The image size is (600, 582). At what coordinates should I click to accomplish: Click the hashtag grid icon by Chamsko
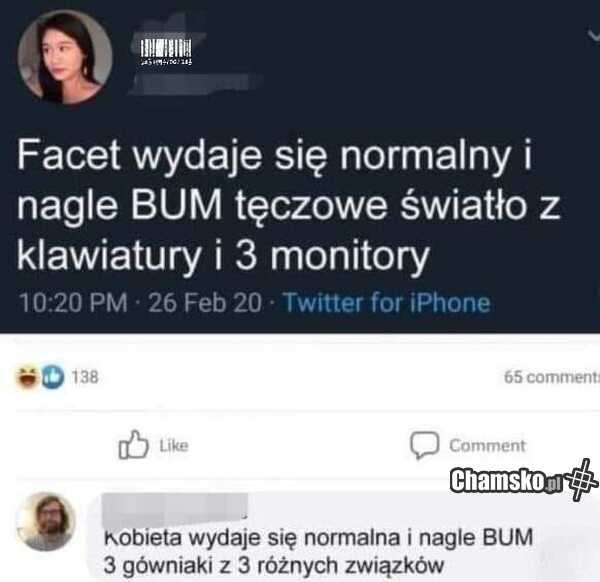pos(582,479)
